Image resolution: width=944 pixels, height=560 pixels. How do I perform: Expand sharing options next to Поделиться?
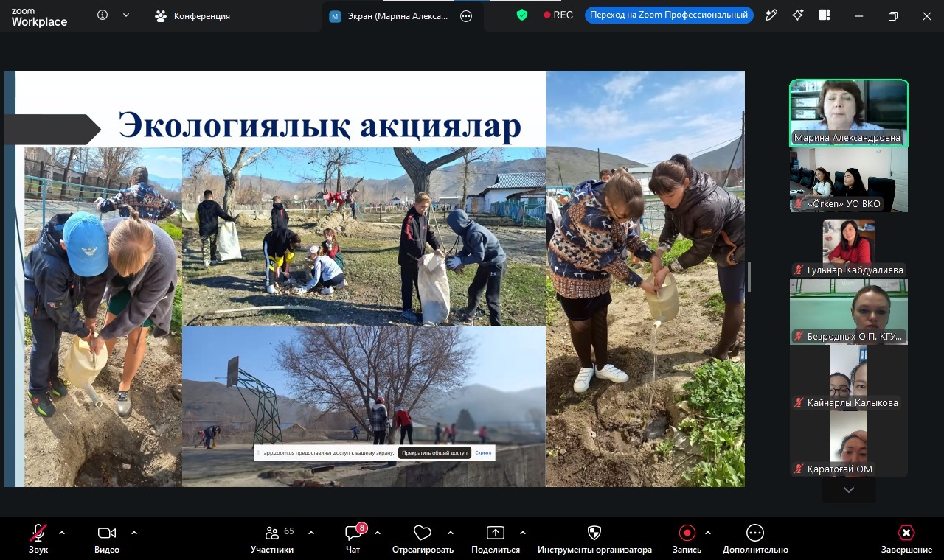(523, 533)
